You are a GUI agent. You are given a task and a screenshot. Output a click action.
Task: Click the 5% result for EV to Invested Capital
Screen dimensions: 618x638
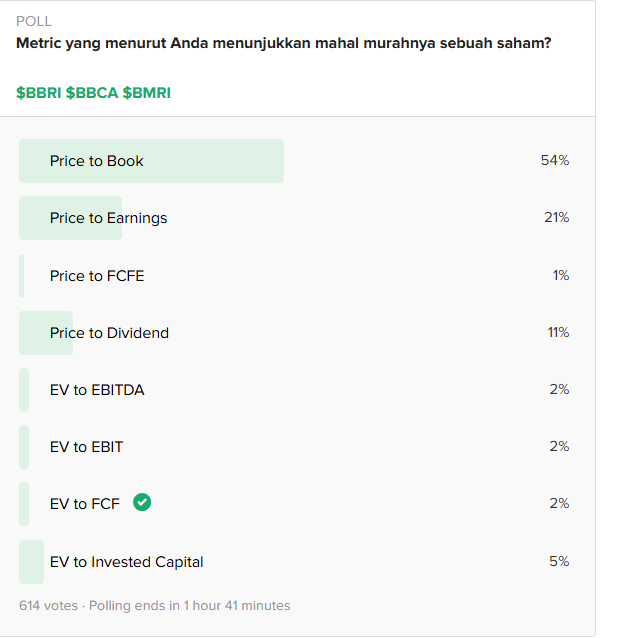click(559, 562)
